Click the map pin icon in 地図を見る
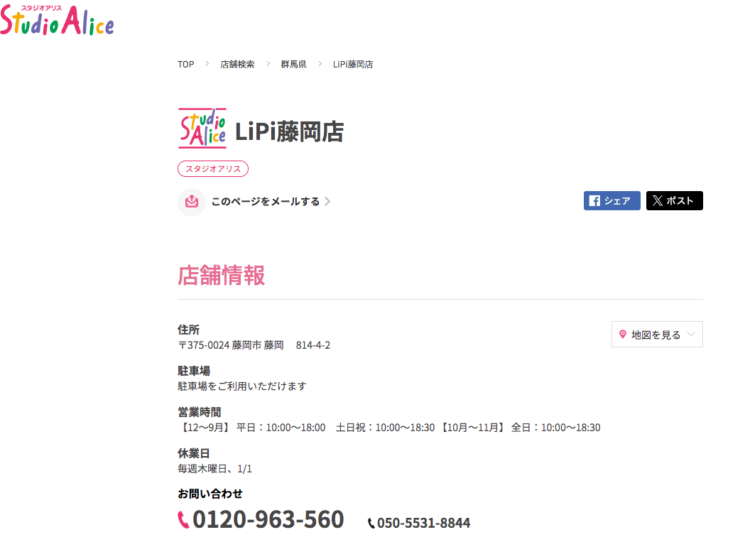Screen dimensions: 750x542 [622, 334]
